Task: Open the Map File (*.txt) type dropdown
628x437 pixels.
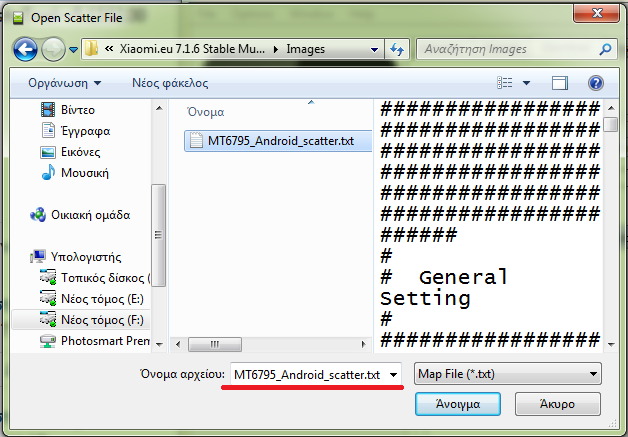Action: pos(507,374)
